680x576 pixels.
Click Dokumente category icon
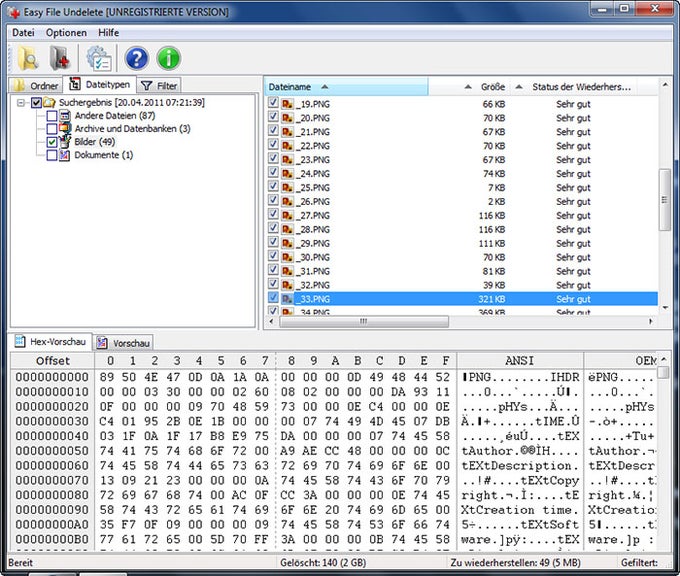point(65,155)
